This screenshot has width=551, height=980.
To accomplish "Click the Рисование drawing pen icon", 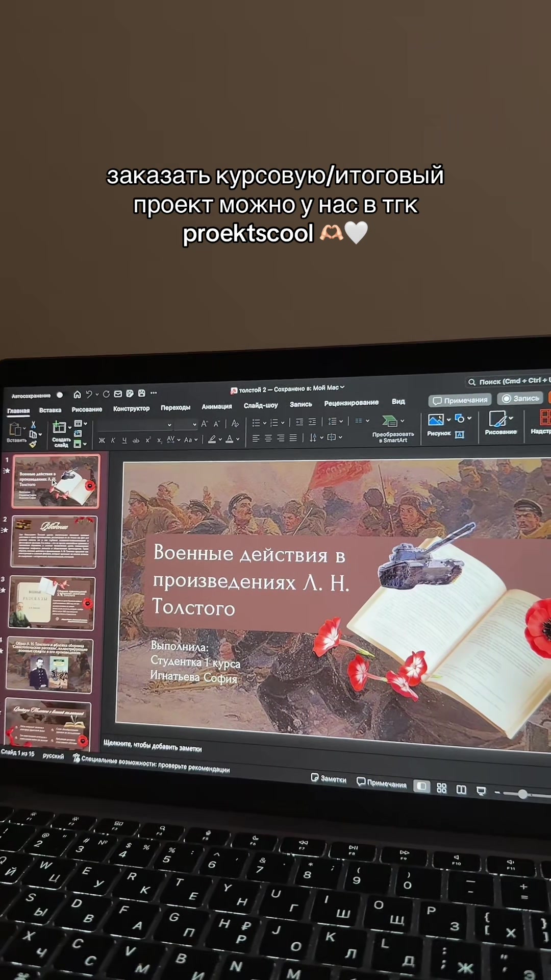I will coord(497,419).
